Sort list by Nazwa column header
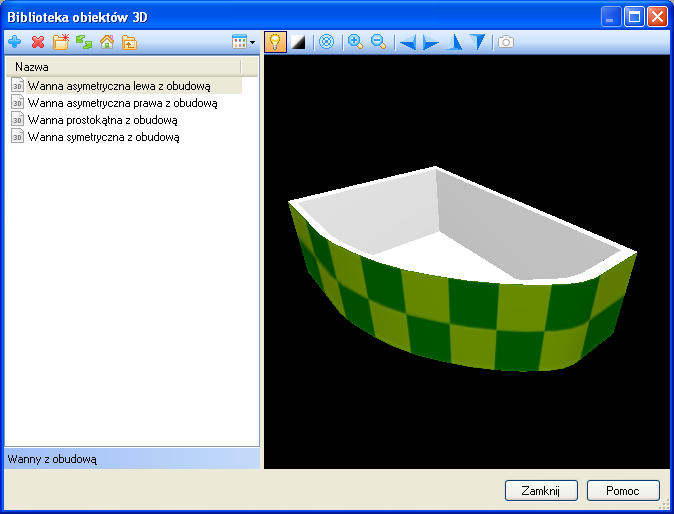674x514 pixels. pos(122,66)
